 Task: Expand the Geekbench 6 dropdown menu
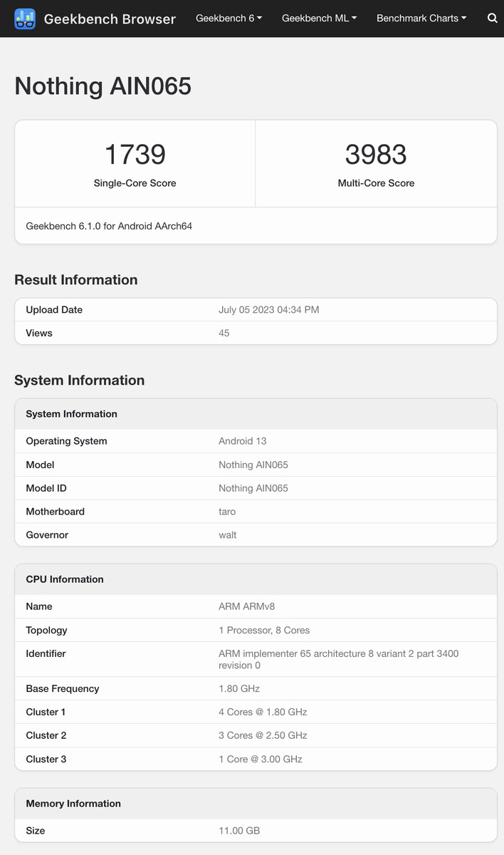click(229, 19)
